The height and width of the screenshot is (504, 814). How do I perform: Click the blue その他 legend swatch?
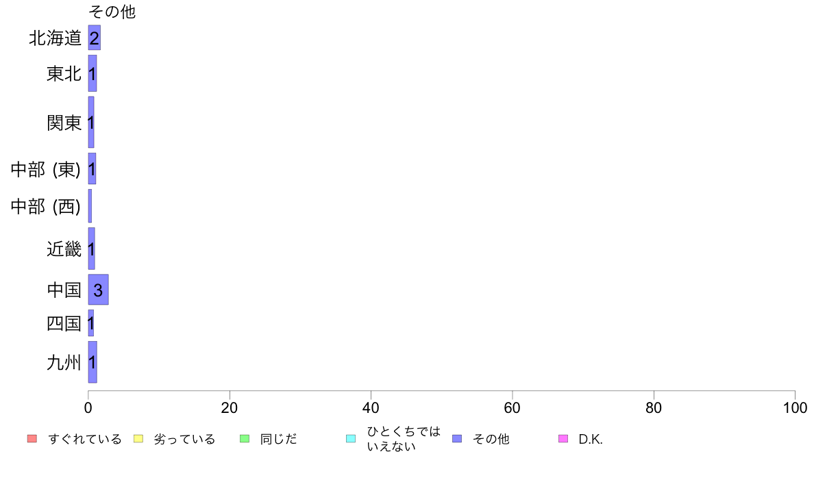pos(457,438)
